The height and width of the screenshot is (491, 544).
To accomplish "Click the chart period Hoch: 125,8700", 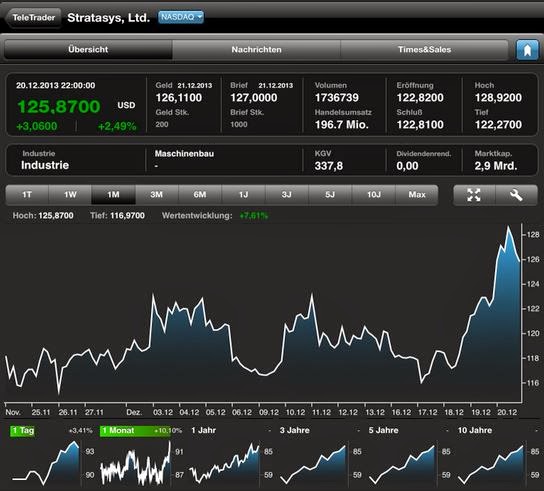I will (43, 215).
